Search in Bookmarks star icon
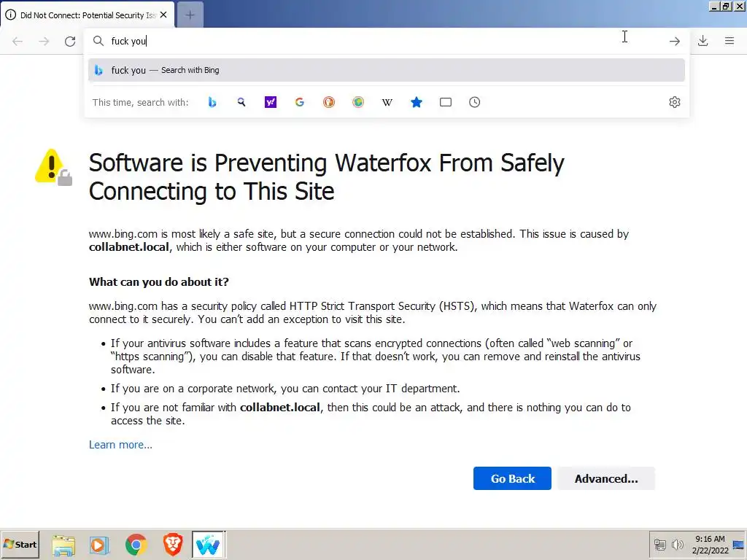747x560 pixels. 417,102
